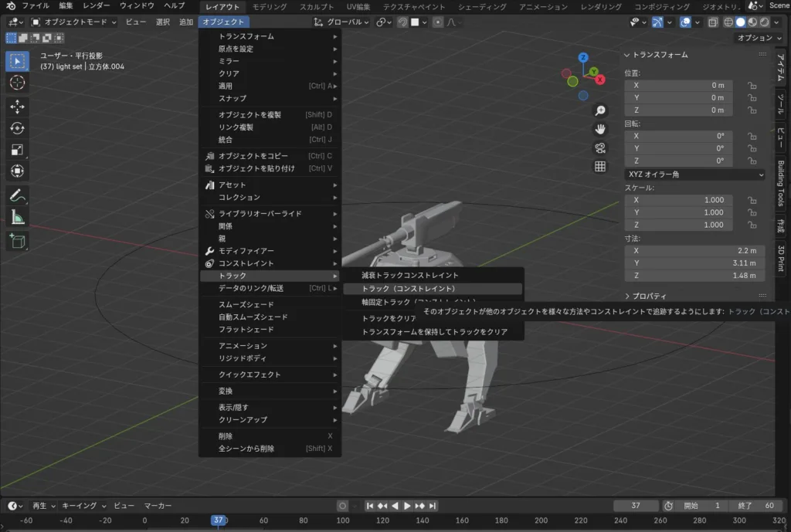Open the XYZ オイラー角 rotation mode dropdown
The width and height of the screenshot is (791, 532).
click(694, 175)
